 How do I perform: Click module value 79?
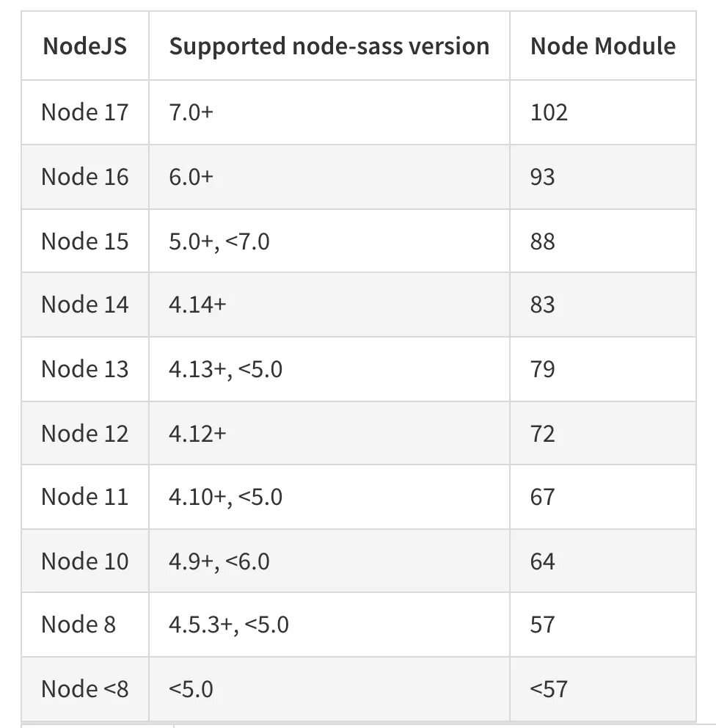pyautogui.click(x=542, y=369)
